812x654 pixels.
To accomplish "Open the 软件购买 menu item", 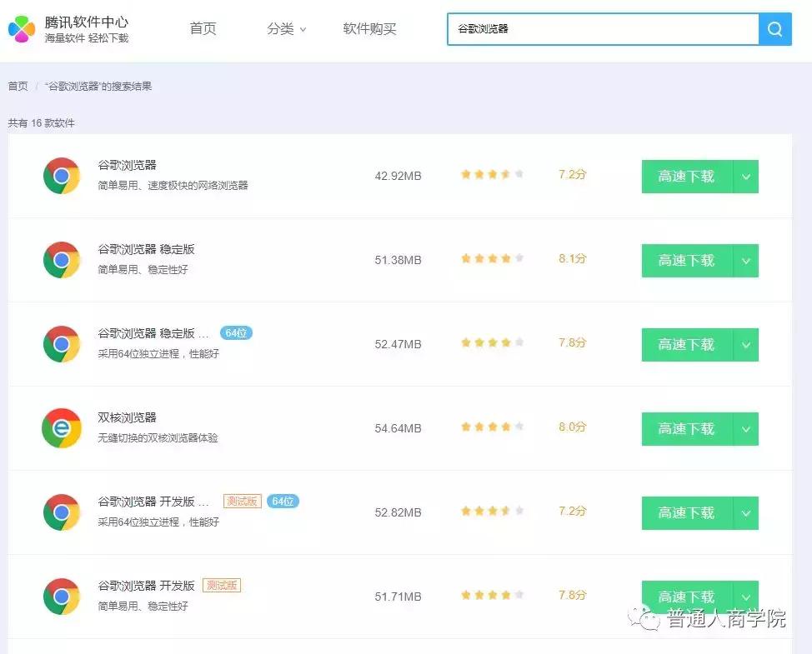I will click(x=370, y=27).
